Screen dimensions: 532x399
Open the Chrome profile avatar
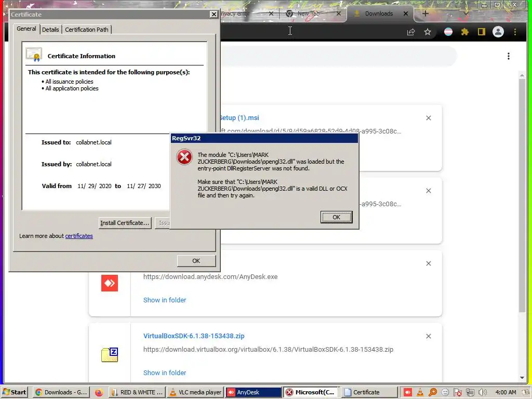pos(498,32)
